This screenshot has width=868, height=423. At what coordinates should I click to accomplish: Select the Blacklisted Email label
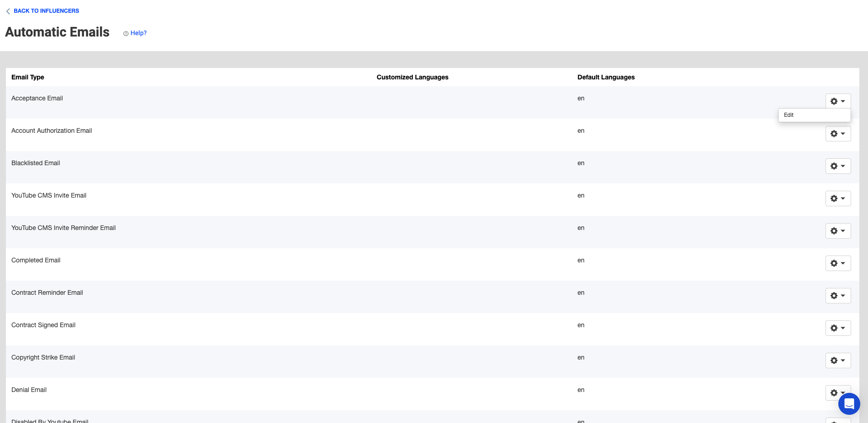(36, 163)
